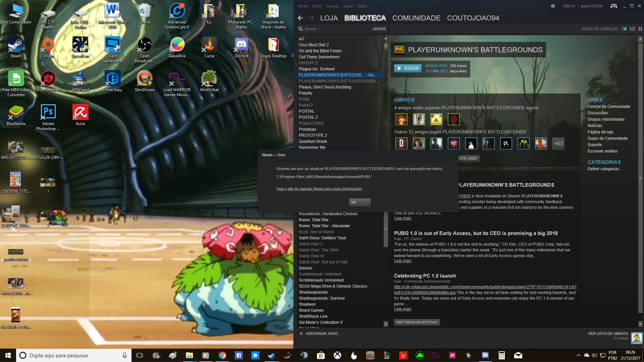The image size is (644, 362).
Task: Click Steam icon in the taskbar
Action: pyautogui.click(x=271, y=355)
